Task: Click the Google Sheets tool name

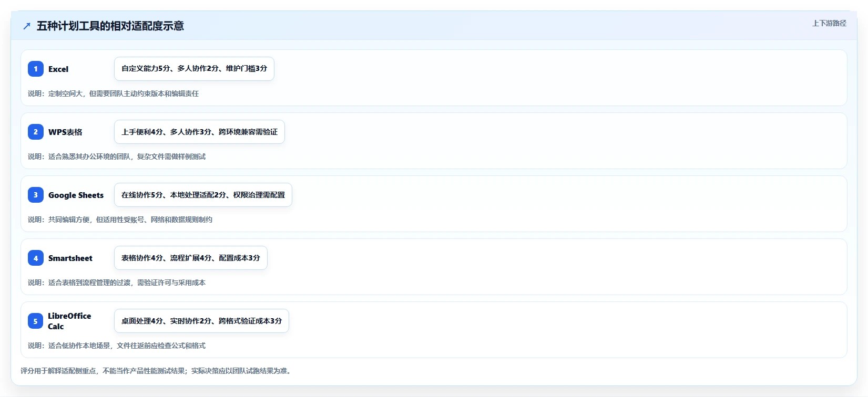Action: (76, 195)
